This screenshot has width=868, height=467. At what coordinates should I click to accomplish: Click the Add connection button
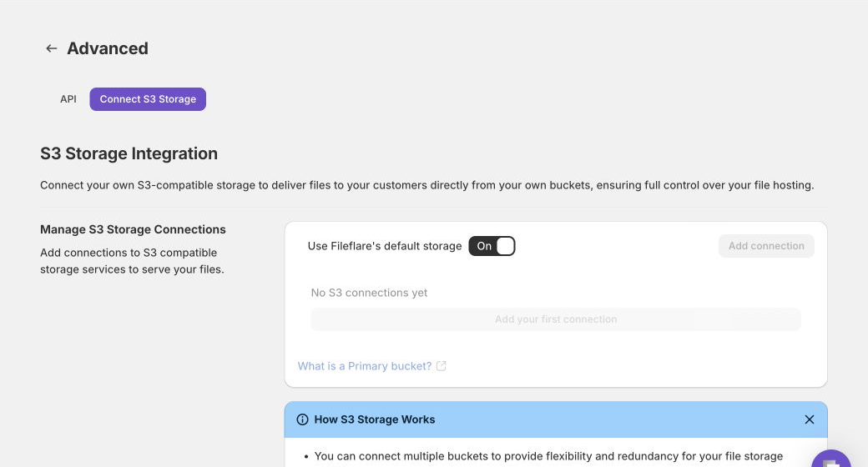(x=766, y=246)
